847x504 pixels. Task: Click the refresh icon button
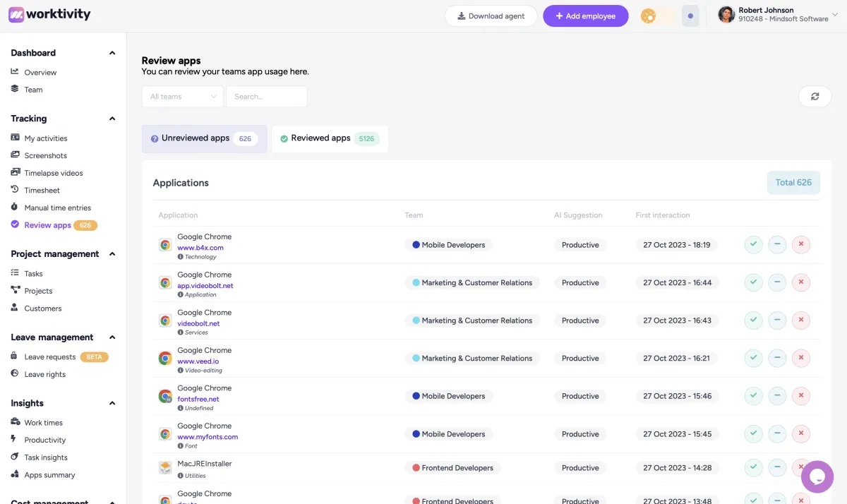click(x=815, y=97)
